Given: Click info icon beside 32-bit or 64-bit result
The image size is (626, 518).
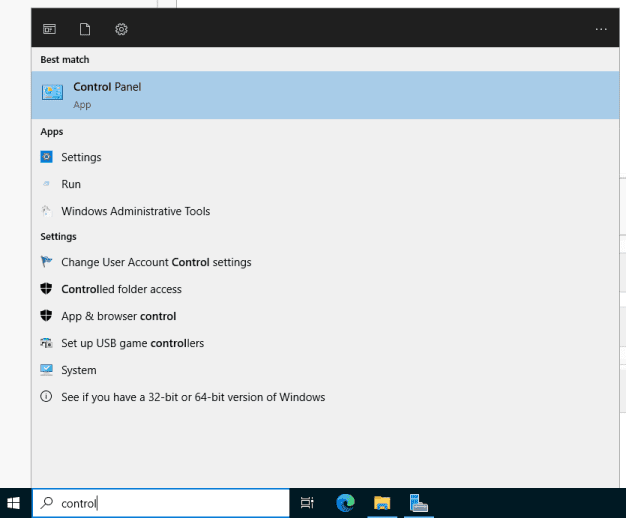Looking at the screenshot, I should click(46, 397).
